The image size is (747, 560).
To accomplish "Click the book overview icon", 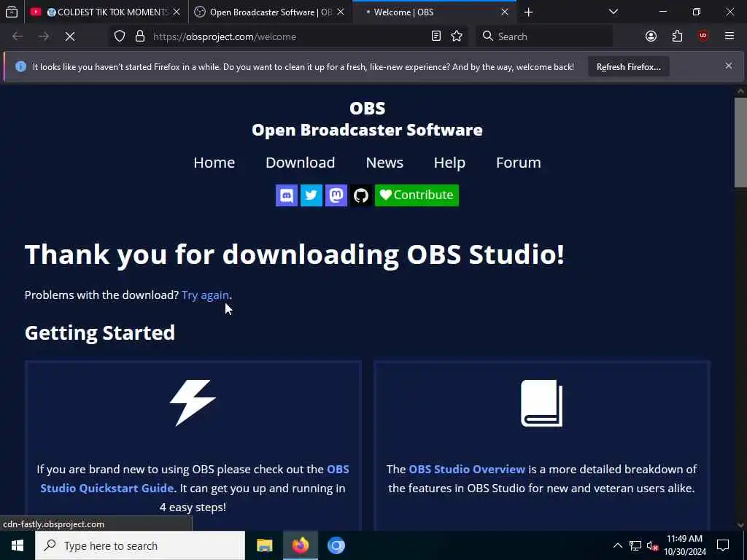I will [542, 402].
